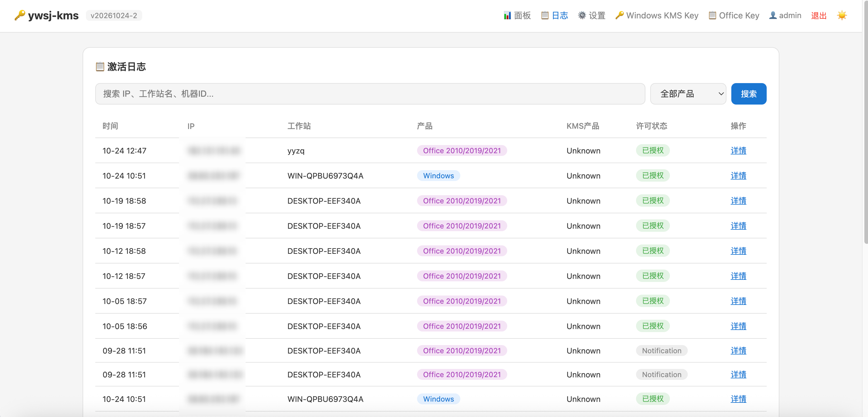Click the clipboard icon beside 激活日志 heading
868x417 pixels.
coord(100,67)
